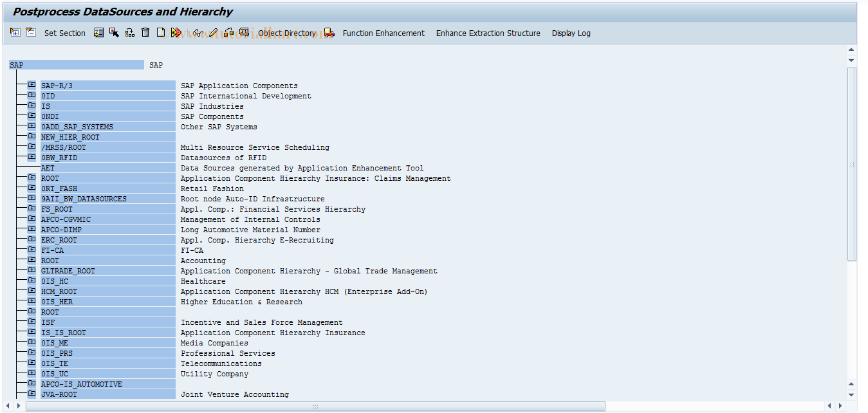Click Enhance Extraction Structure
Screen dimensions: 868x413
tap(488, 33)
